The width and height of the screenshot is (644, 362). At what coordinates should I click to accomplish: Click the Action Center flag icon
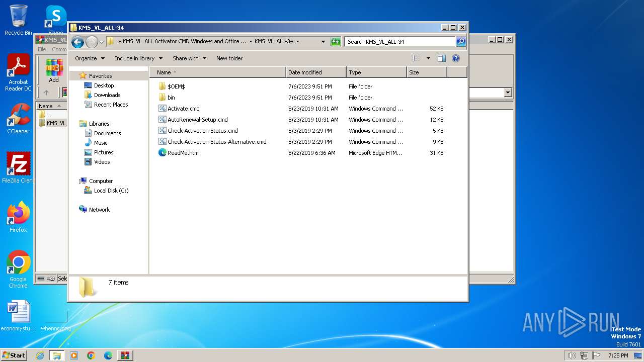point(597,355)
